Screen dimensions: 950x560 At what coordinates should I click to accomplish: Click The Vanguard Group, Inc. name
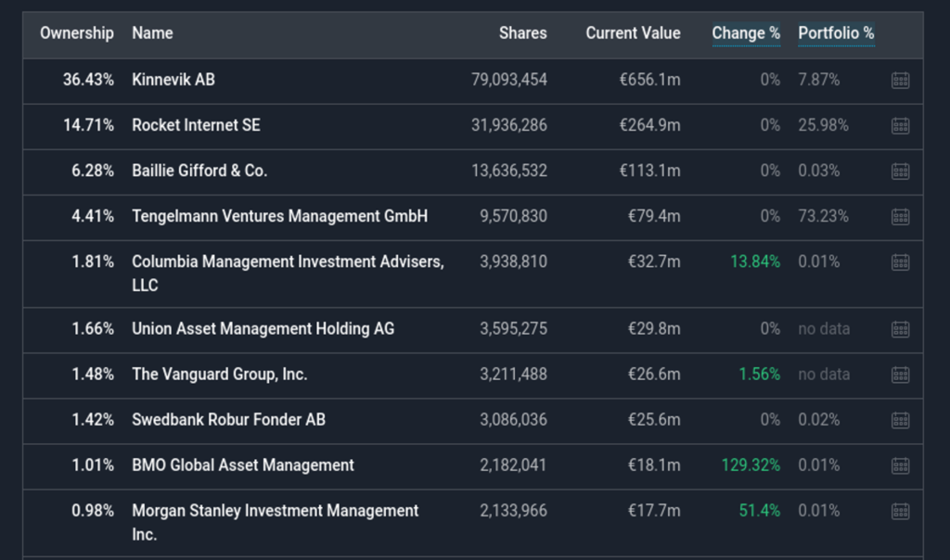coord(219,375)
